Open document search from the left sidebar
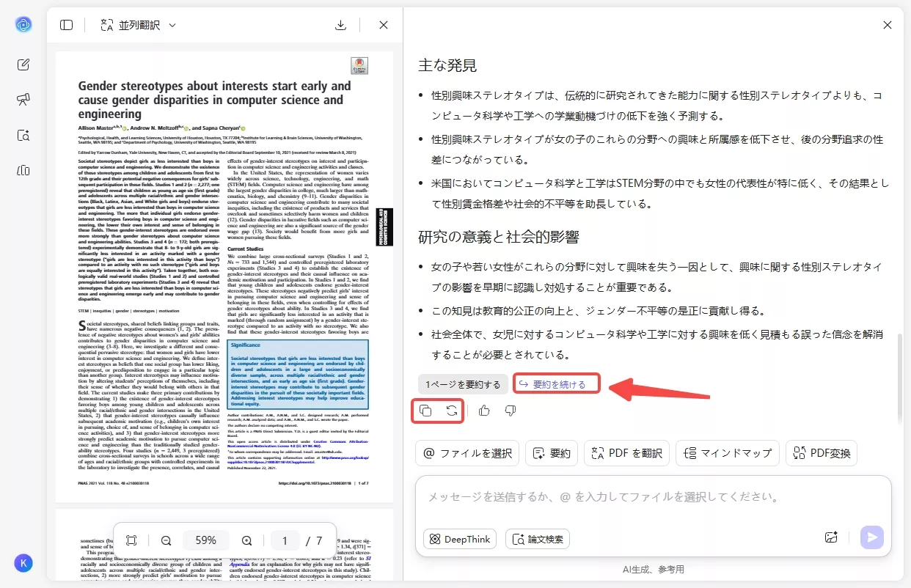The height and width of the screenshot is (588, 911). [x=23, y=135]
